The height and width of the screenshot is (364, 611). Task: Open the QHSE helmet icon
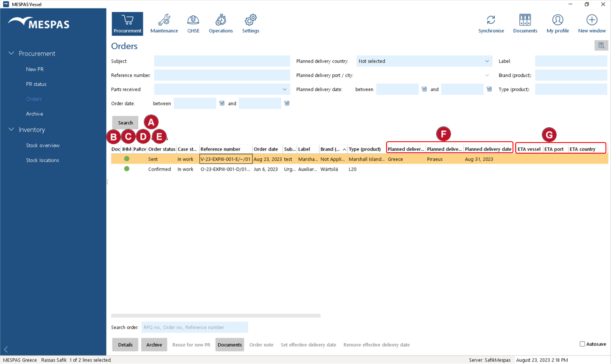(x=193, y=20)
